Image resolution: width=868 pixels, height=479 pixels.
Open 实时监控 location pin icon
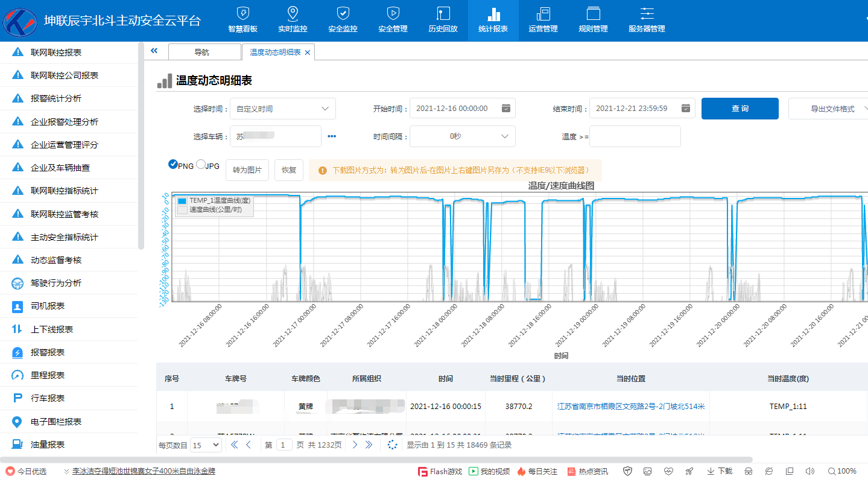coord(293,14)
